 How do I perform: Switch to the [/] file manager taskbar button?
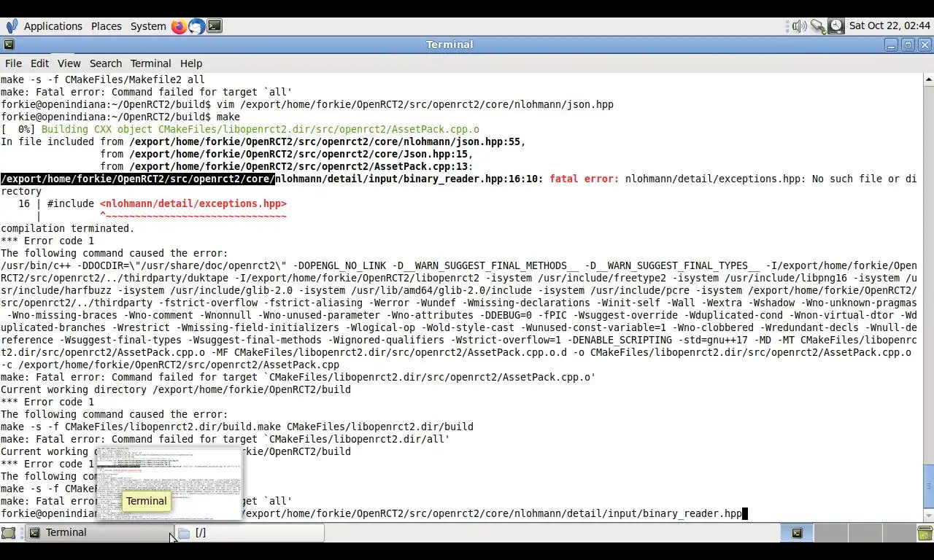point(250,533)
